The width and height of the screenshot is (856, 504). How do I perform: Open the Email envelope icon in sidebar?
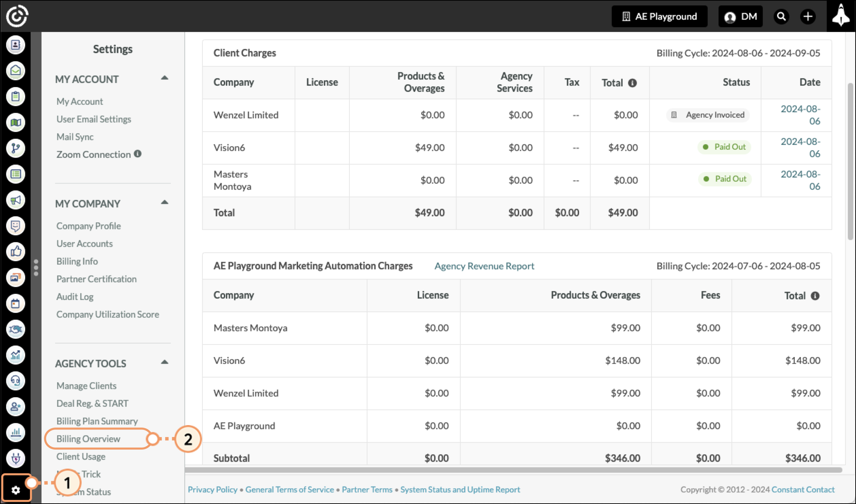point(16,71)
